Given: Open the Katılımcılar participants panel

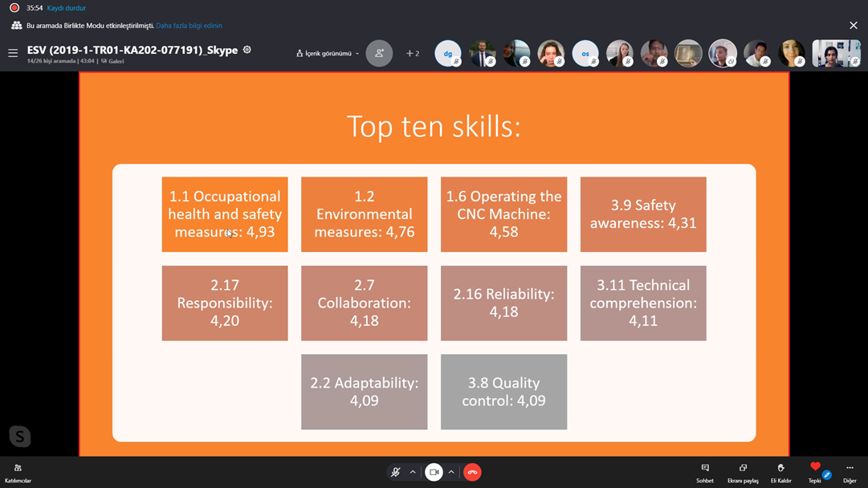Looking at the screenshot, I should 18,472.
